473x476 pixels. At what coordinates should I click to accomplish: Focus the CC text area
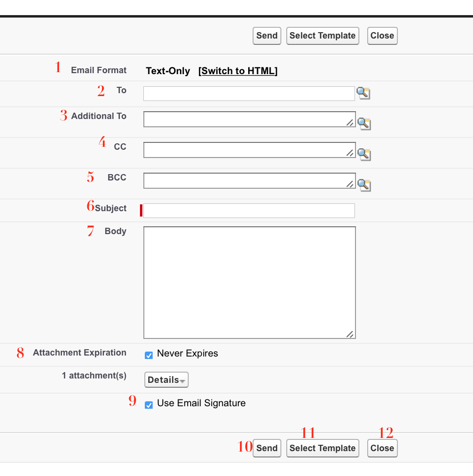[x=250, y=150]
